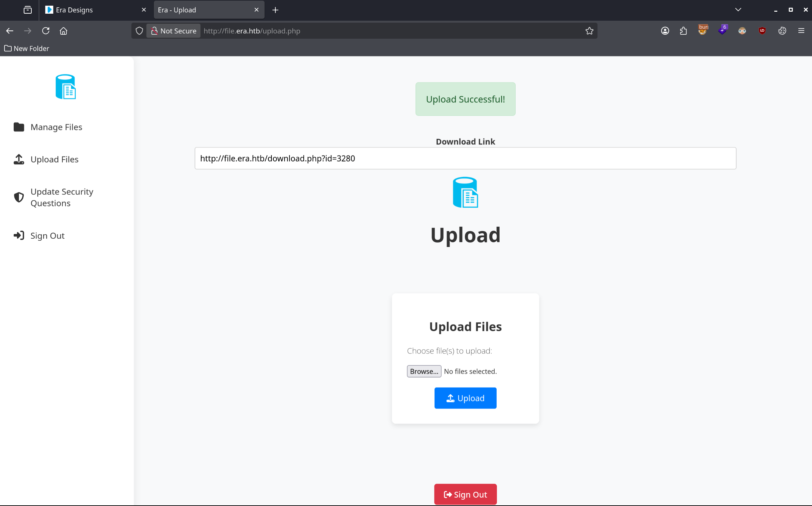The height and width of the screenshot is (506, 812).
Task: Close the Era Designs tab
Action: pyautogui.click(x=144, y=10)
